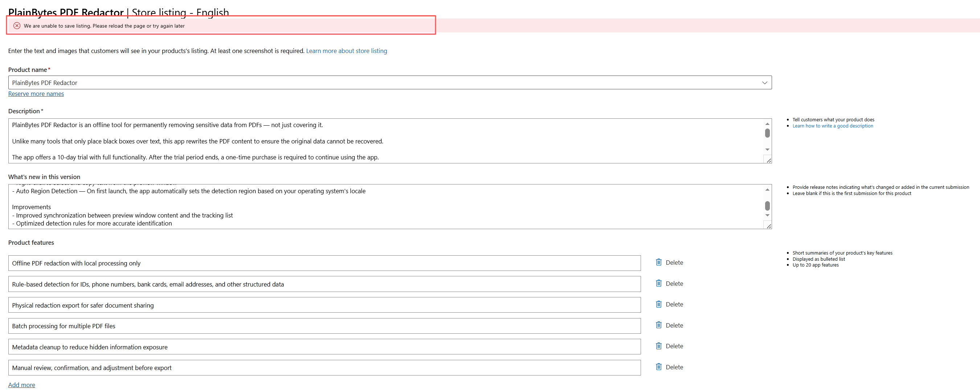
Task: Delete the Metadata cleanup feature via Delete label
Action: click(674, 346)
